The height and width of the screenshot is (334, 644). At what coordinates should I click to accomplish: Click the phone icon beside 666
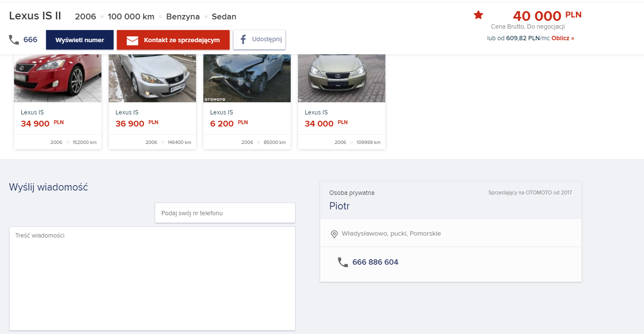(14, 40)
